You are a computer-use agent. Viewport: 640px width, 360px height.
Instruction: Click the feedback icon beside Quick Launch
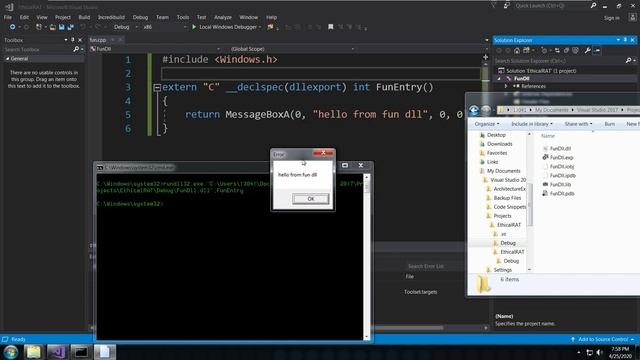[507, 6]
